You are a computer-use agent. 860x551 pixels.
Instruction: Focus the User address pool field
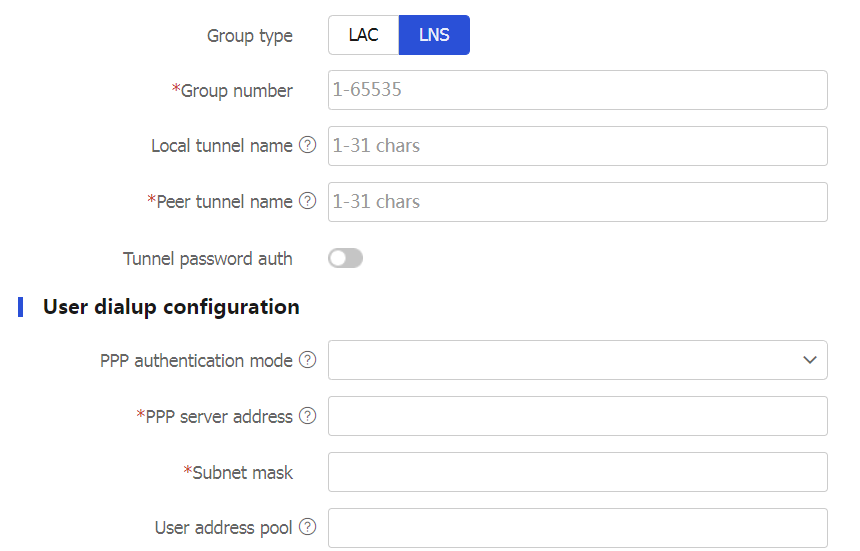point(577,528)
